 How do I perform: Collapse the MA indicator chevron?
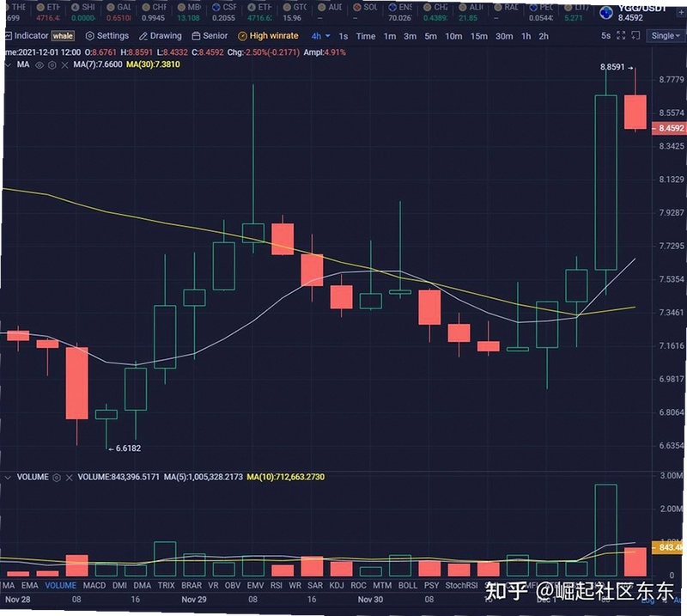8,65
